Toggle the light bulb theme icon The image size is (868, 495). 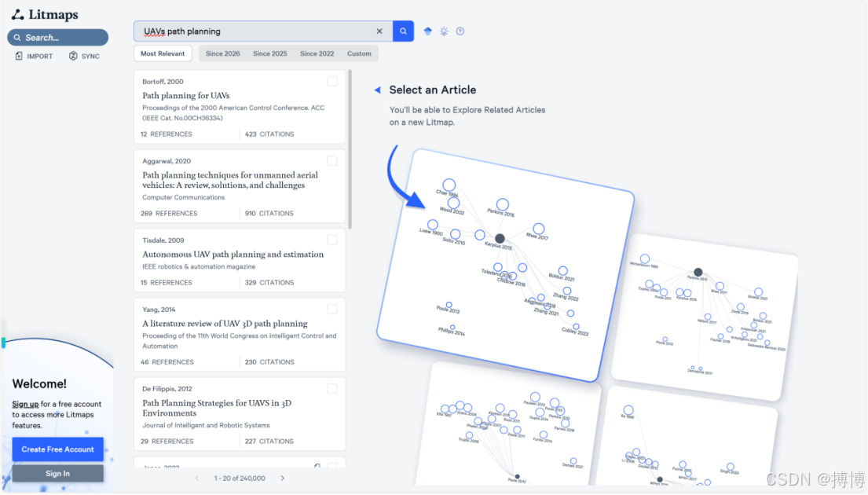pyautogui.click(x=444, y=31)
